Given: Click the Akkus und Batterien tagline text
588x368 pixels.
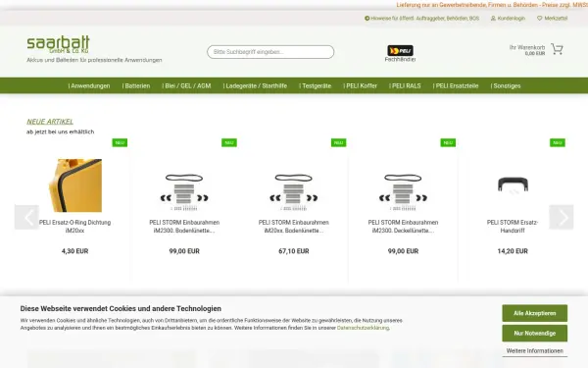Looking at the screenshot, I should pos(94,60).
